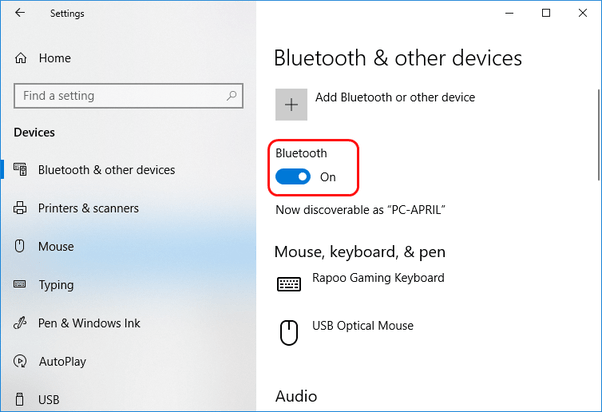Turn off the Bluetooth toggle
The width and height of the screenshot is (602, 412).
pos(294,177)
